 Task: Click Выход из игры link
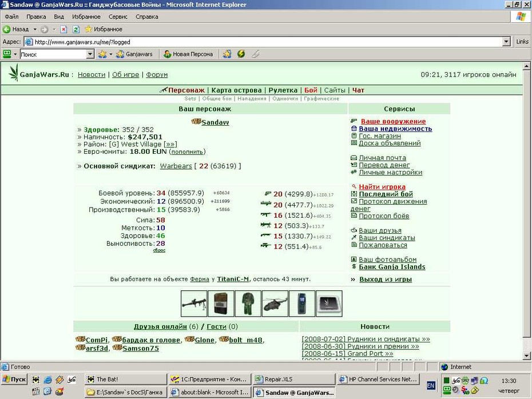click(x=386, y=280)
